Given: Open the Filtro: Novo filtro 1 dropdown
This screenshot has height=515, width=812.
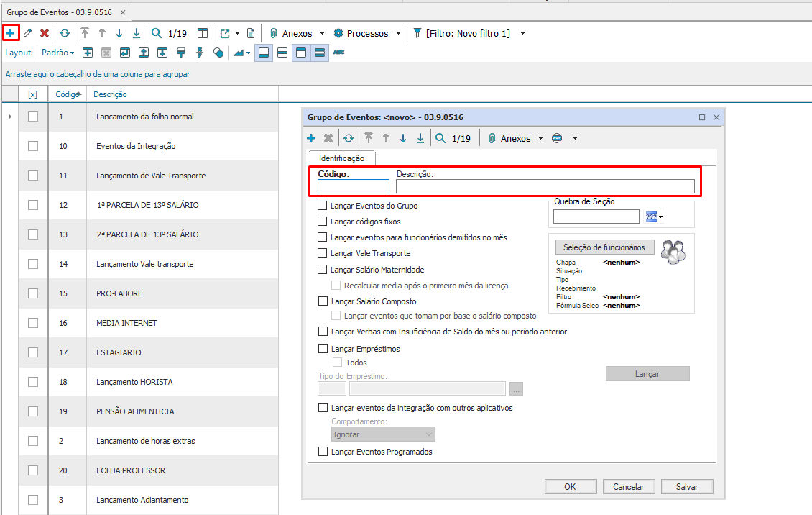Looking at the screenshot, I should 522,33.
